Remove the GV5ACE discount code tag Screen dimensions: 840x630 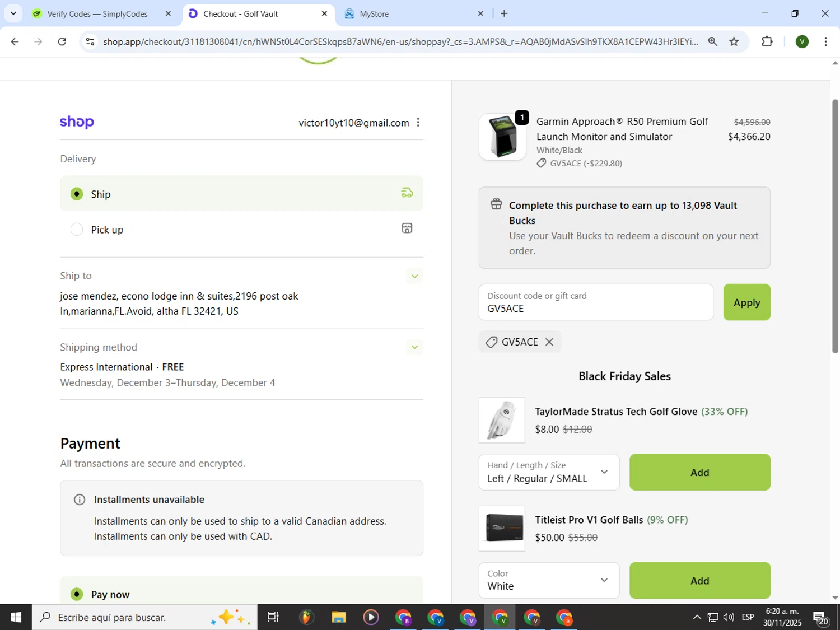coord(549,342)
